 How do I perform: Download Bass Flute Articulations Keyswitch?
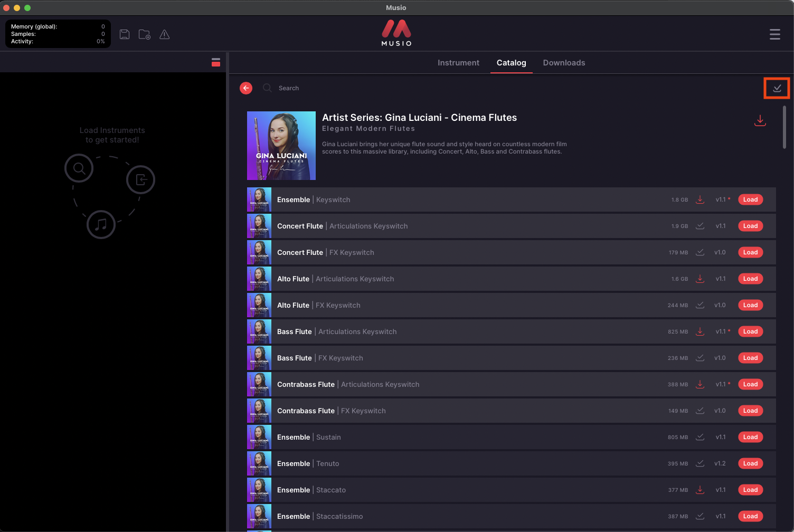700,331
